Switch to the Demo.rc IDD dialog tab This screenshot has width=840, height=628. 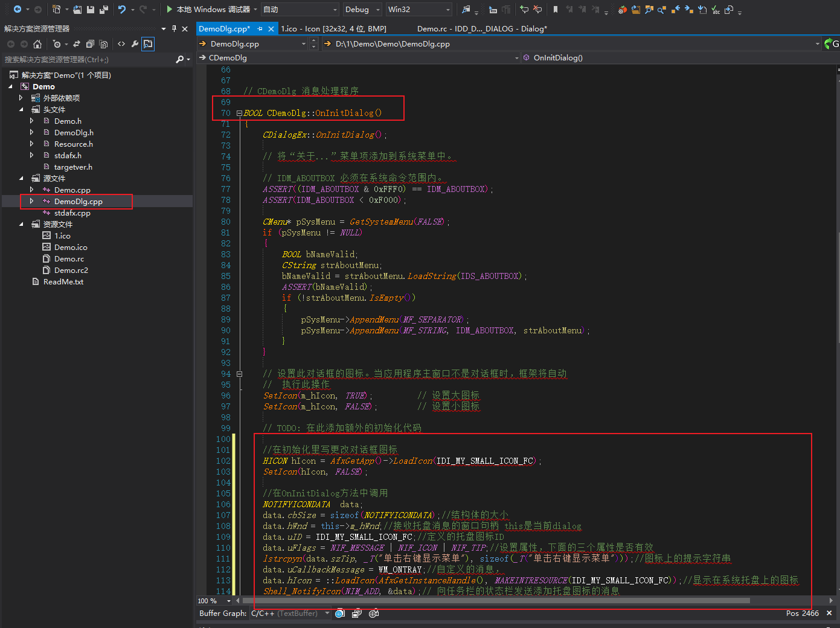482,28
